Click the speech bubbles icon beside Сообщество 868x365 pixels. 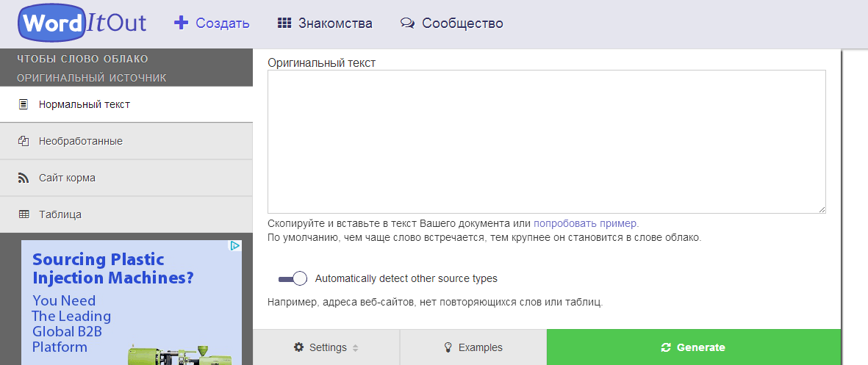[407, 24]
